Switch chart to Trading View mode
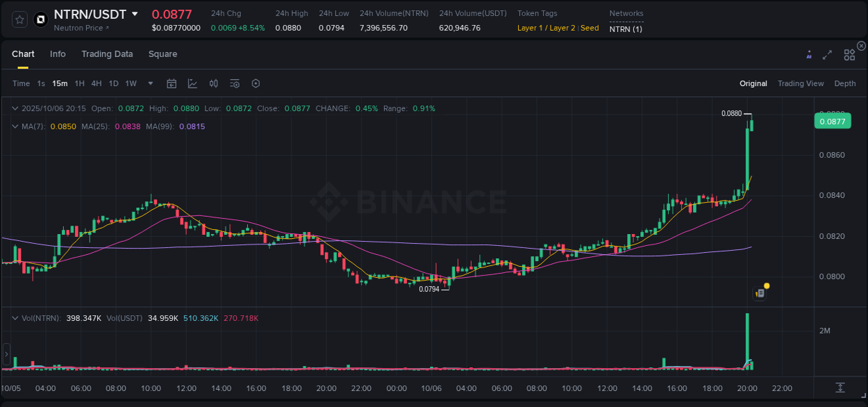This screenshot has height=407, width=868. (801, 83)
